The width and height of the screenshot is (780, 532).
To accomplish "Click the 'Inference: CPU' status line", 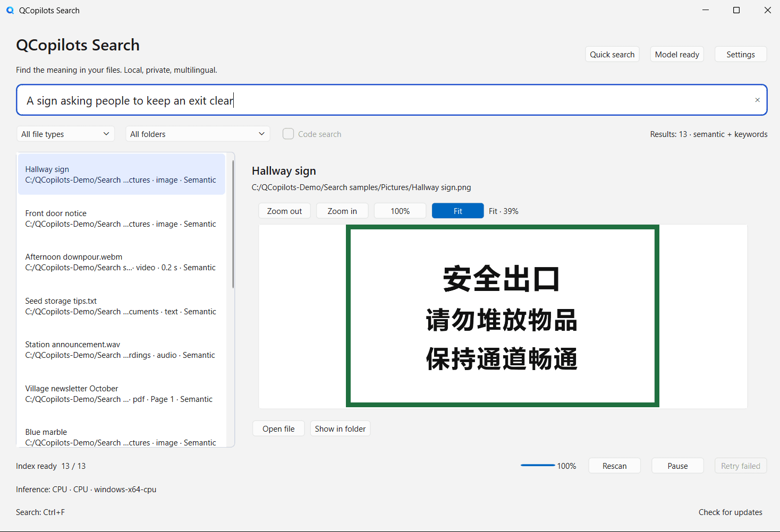I will [86, 489].
